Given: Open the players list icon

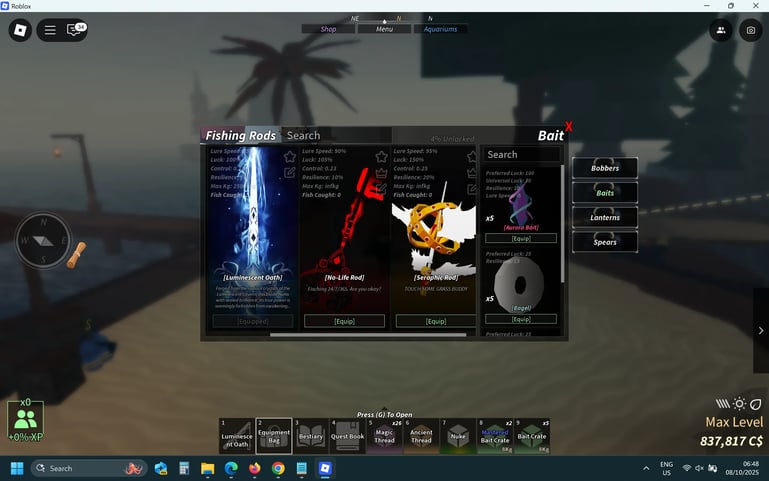Looking at the screenshot, I should pos(720,31).
